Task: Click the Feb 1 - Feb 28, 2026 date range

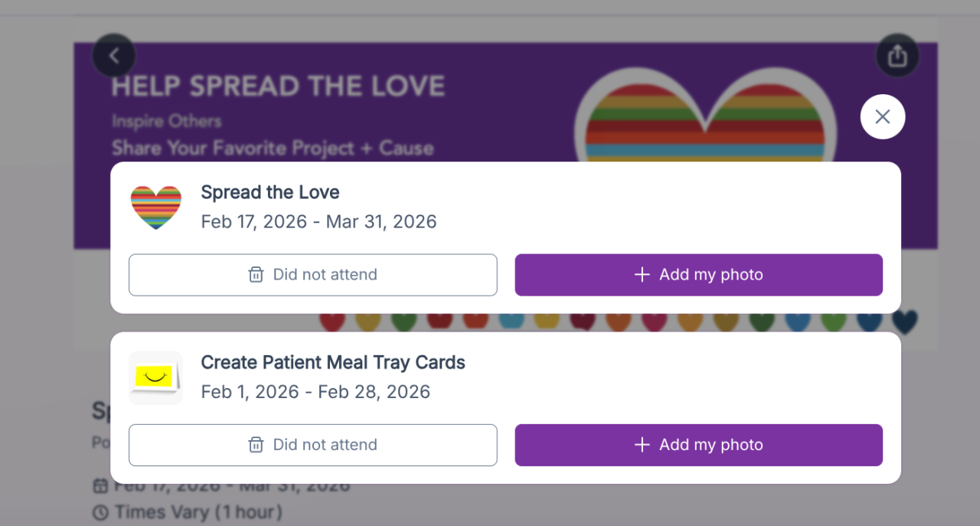Action: [315, 392]
